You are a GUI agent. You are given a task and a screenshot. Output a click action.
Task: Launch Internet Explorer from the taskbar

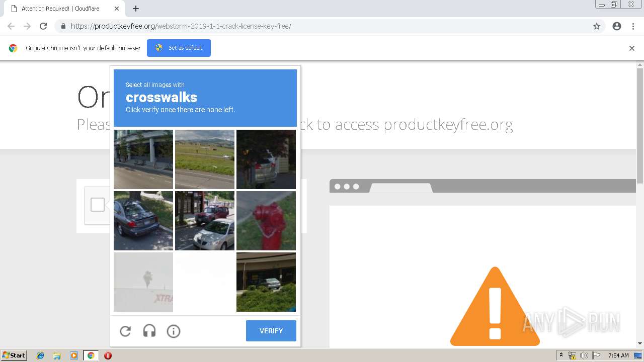click(40, 355)
